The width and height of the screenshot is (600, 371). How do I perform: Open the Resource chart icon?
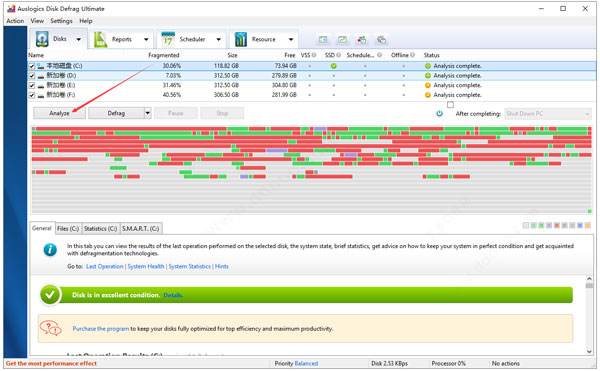241,39
